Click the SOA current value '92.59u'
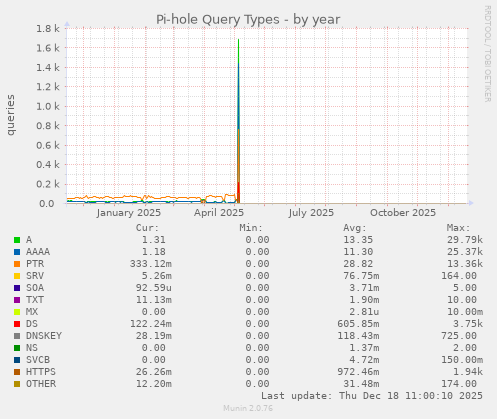The image size is (497, 419). pos(154,288)
